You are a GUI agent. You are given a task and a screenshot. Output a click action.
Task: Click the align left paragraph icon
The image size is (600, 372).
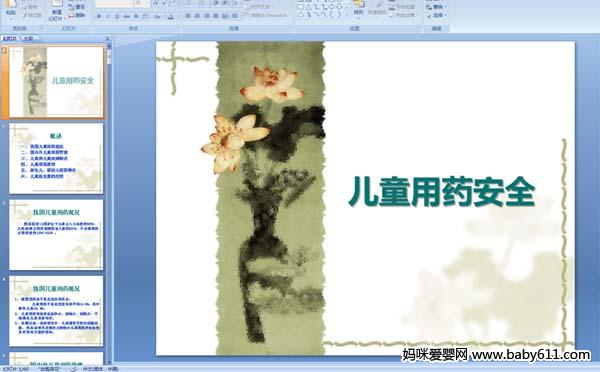tap(188, 16)
